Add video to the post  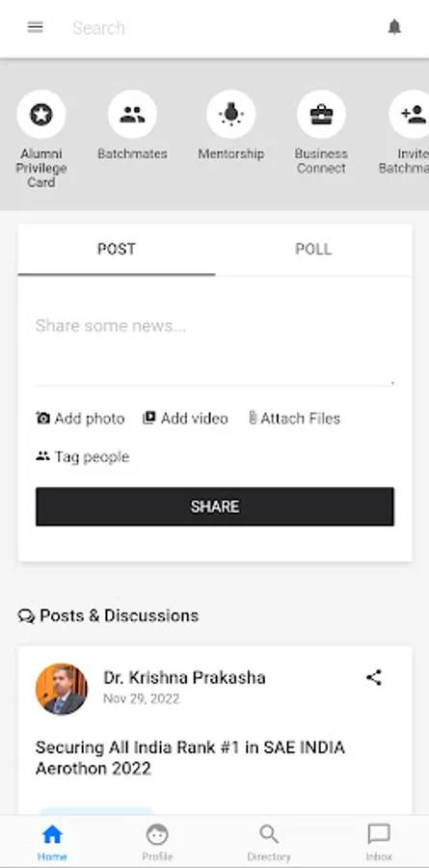click(x=185, y=419)
